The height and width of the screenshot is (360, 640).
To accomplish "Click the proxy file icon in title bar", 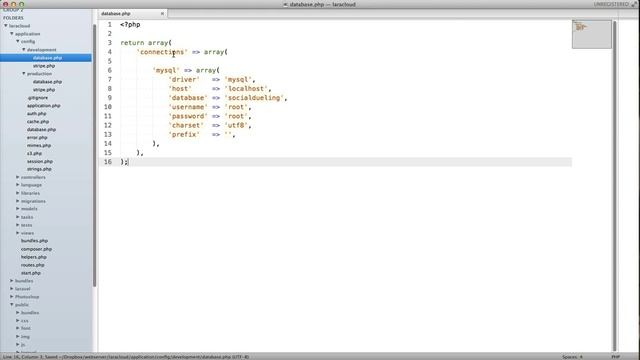I will [x=286, y=4].
